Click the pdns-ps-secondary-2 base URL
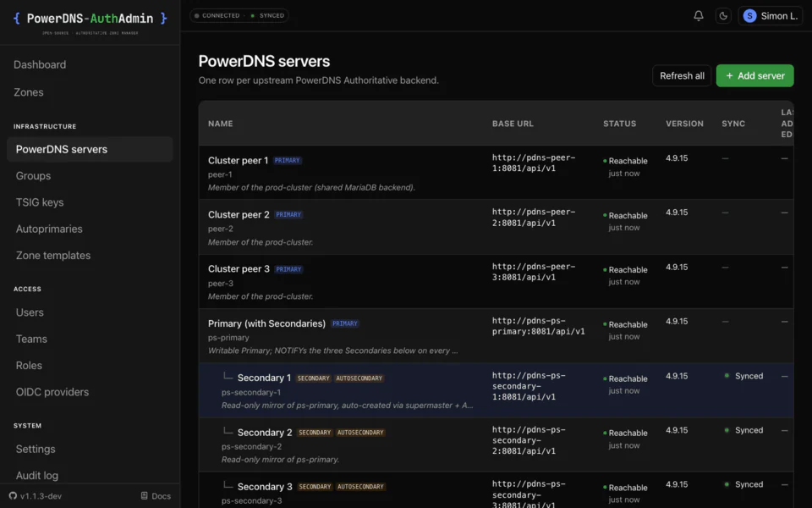 click(x=529, y=440)
